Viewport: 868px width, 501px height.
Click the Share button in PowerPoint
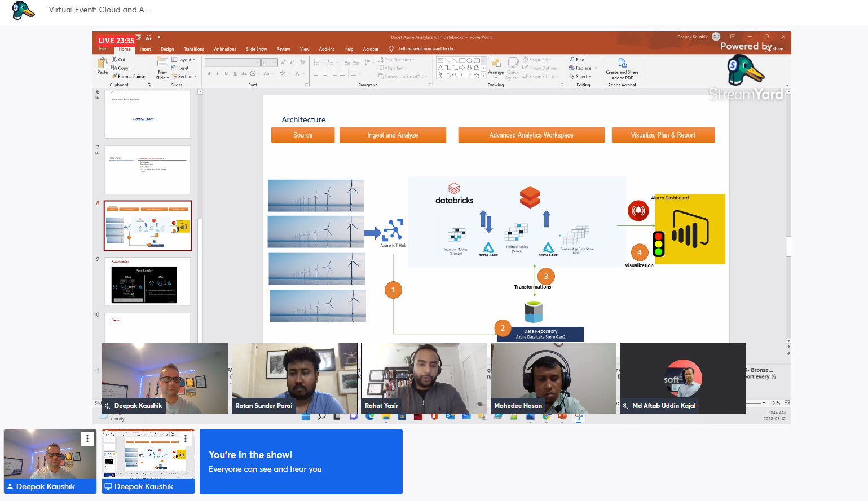point(778,48)
